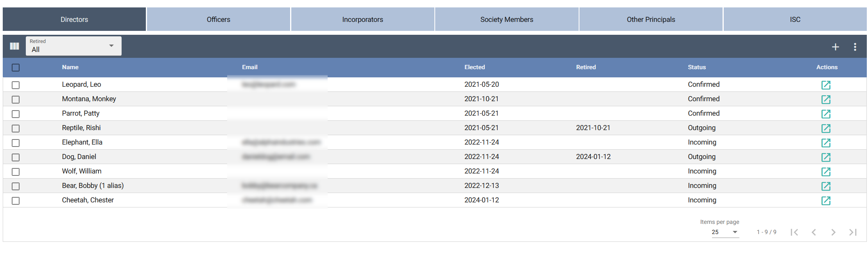Open the column chooser icon
Image resolution: width=868 pixels, height=261 pixels.
pos(14,46)
